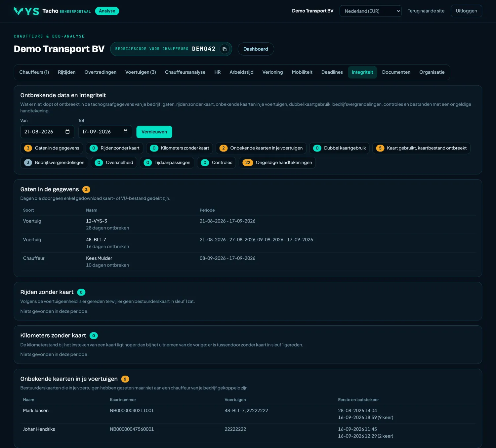
Task: Switch to Rijtijden tab
Action: (67, 72)
